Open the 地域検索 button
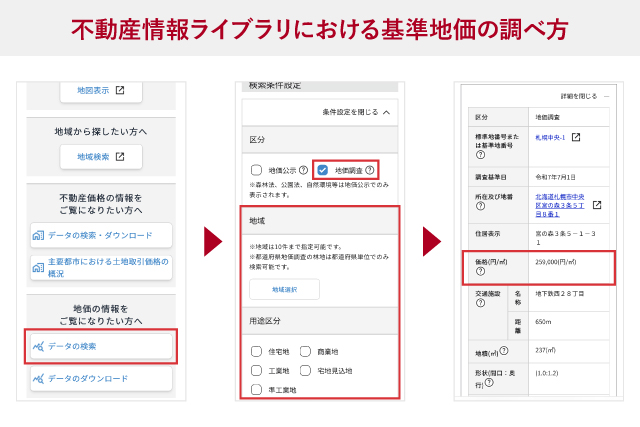 pyautogui.click(x=101, y=157)
